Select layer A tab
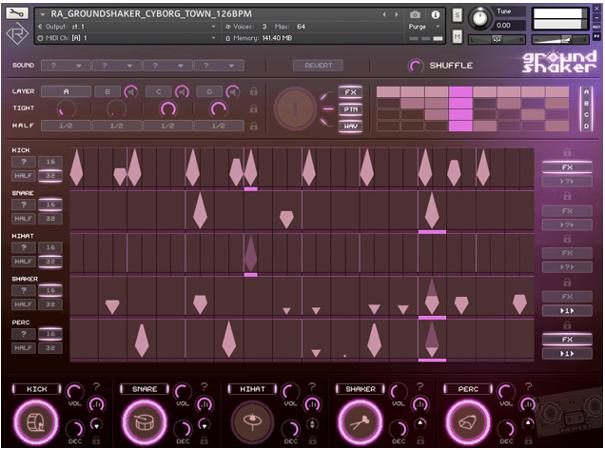Screen dimensions: 605x450 pos(66,91)
